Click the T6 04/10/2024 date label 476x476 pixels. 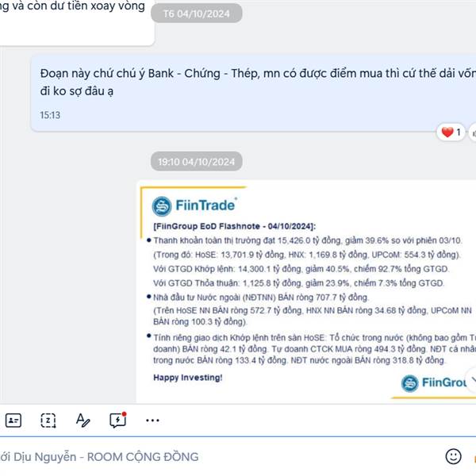click(197, 13)
